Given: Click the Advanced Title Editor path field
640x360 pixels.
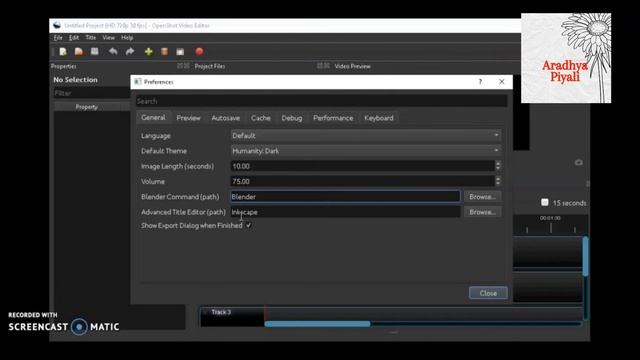Looking at the screenshot, I should 345,212.
